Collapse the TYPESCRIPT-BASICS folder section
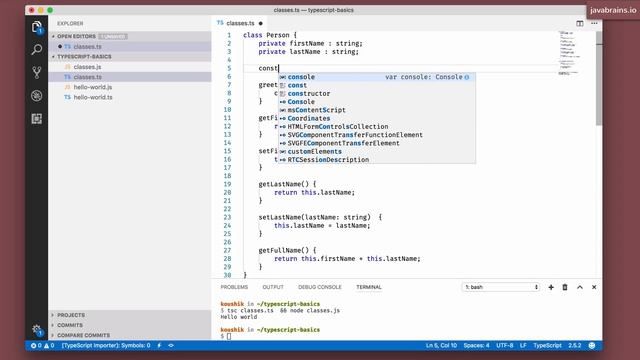This screenshot has height=360, width=640. [130, 56]
